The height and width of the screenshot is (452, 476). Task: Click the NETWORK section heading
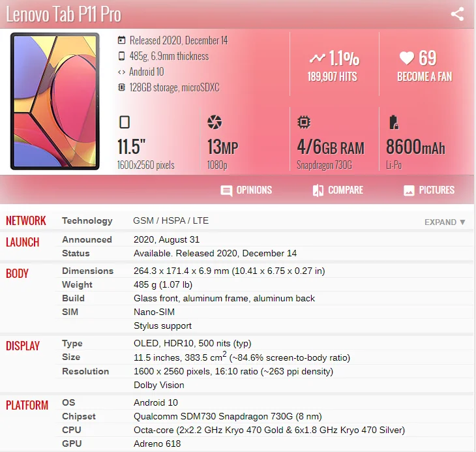click(26, 220)
